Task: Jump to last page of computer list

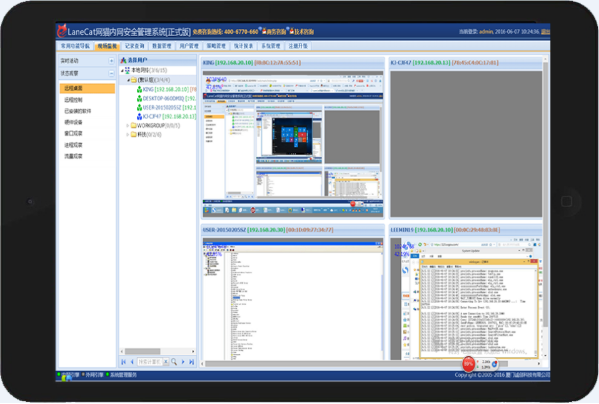Action: (192, 362)
